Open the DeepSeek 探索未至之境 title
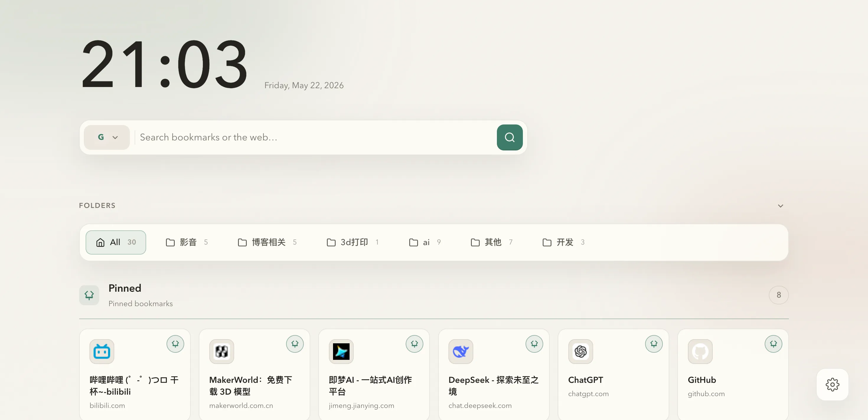The width and height of the screenshot is (868, 420). [x=494, y=386]
